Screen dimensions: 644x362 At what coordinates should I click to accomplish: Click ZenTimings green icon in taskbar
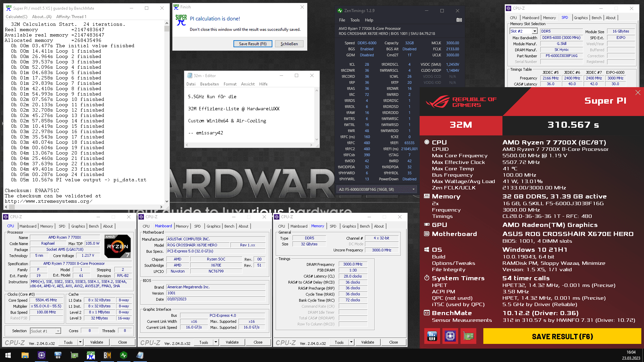[123, 355]
